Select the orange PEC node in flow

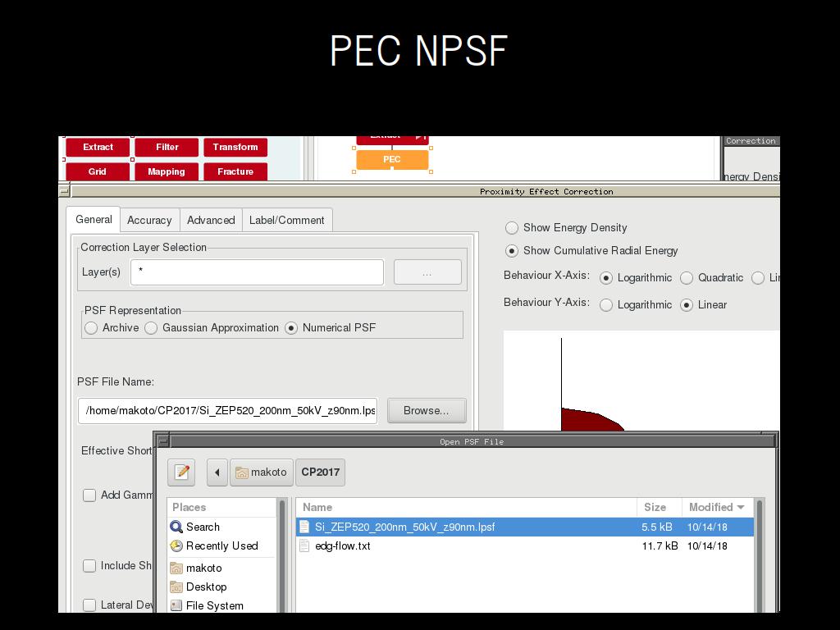tap(392, 159)
